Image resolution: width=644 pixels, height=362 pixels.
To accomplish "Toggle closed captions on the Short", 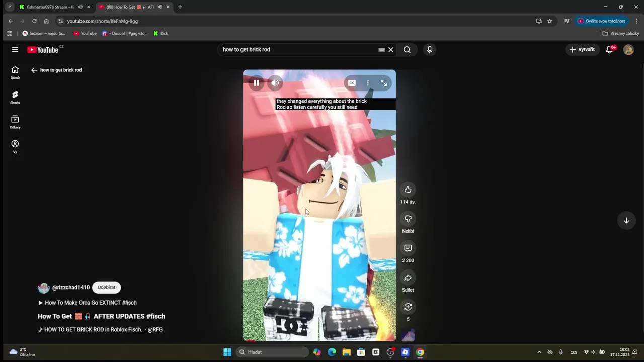I will (352, 83).
